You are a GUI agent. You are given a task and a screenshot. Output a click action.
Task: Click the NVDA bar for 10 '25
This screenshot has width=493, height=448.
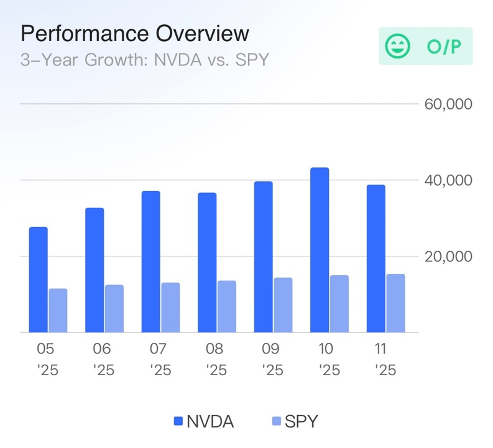[x=320, y=250]
